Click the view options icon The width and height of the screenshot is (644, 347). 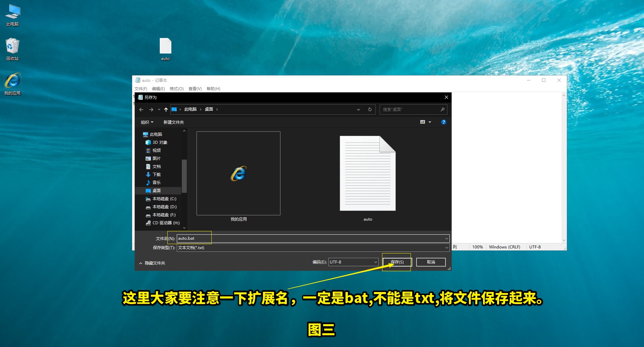423,122
